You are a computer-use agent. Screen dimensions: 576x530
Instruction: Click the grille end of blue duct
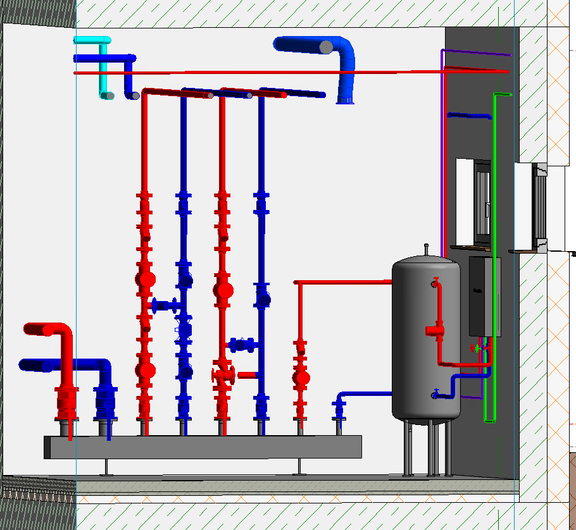click(x=345, y=101)
